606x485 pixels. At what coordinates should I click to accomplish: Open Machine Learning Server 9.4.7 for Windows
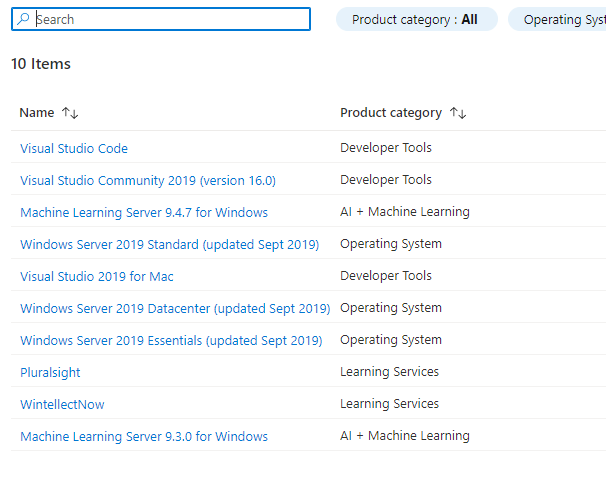pos(144,213)
